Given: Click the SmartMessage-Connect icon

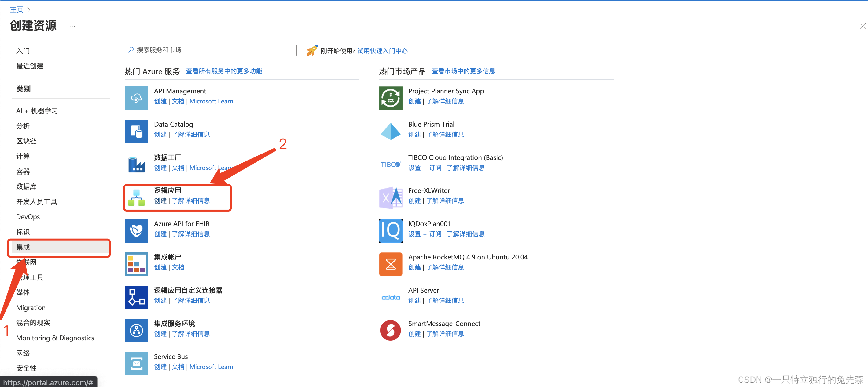Looking at the screenshot, I should coord(390,331).
